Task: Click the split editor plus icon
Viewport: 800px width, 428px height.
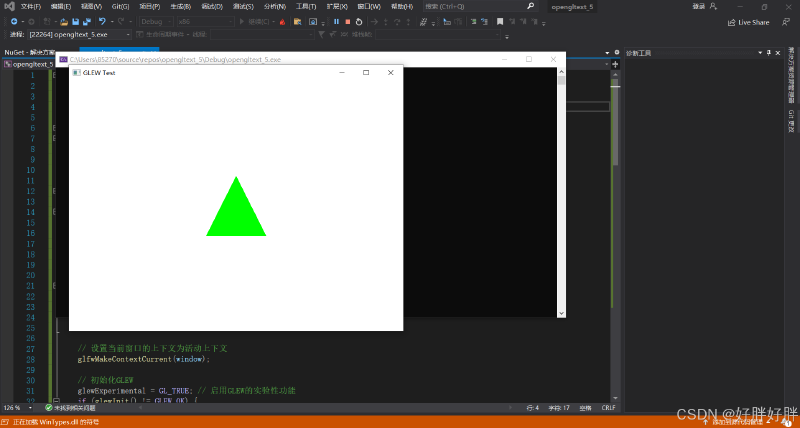Action: tap(615, 64)
